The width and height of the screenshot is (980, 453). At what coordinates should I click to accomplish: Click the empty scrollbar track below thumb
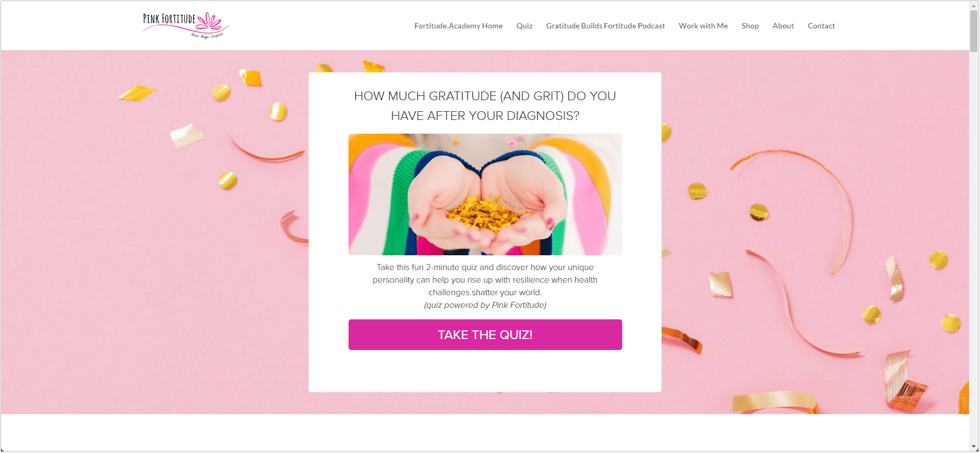pyautogui.click(x=973, y=246)
